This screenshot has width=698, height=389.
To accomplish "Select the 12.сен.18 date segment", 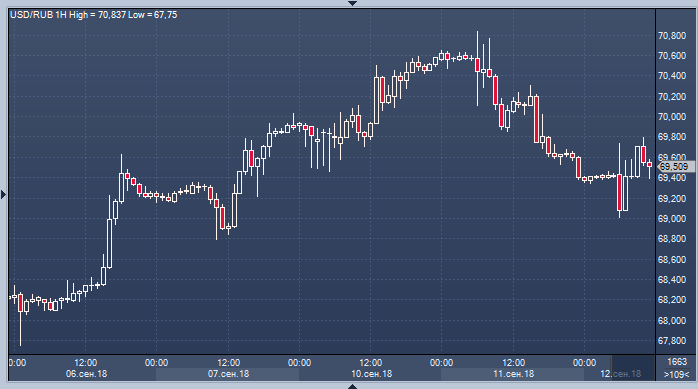I will [x=620, y=374].
